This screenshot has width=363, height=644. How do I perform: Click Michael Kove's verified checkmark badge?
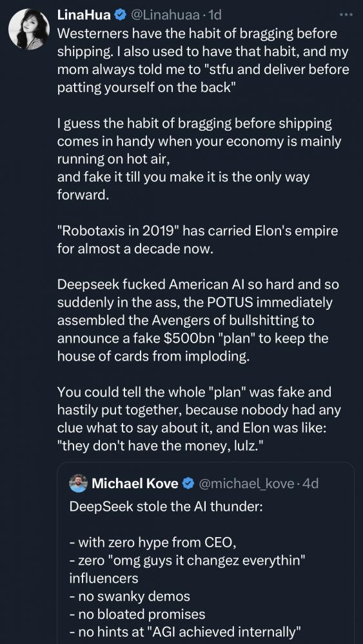coord(188,484)
